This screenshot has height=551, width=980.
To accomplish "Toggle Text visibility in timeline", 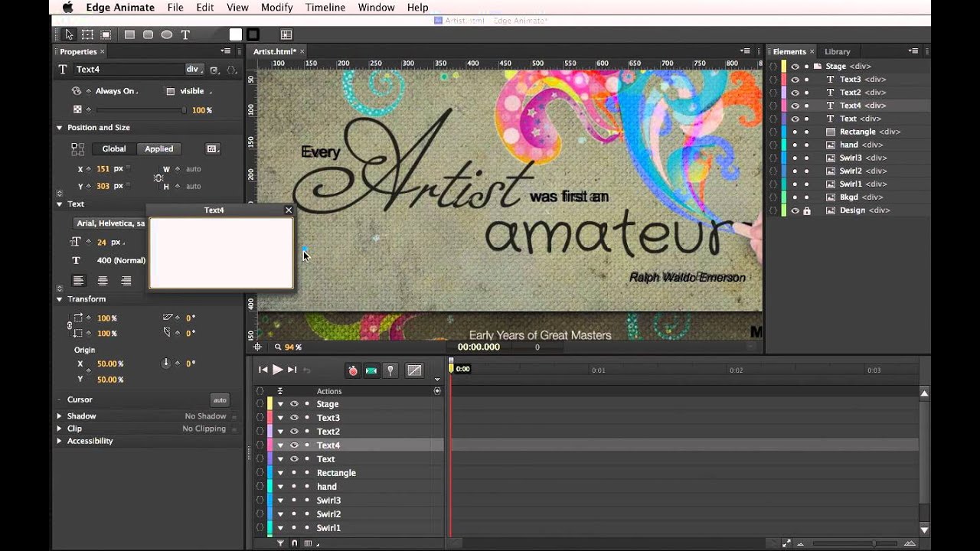I will tap(294, 458).
